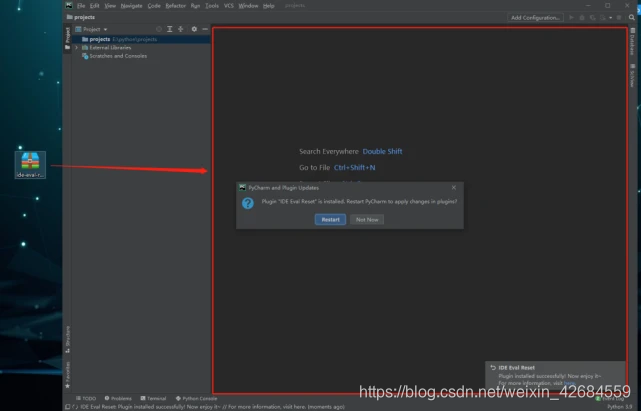Open the Window menu
The width and height of the screenshot is (641, 411).
(248, 6)
